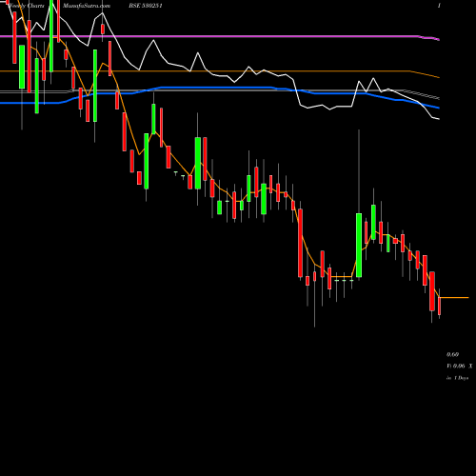
Task: Click the "Weekly Charts" title label
Action: pyautogui.click(x=27, y=6)
